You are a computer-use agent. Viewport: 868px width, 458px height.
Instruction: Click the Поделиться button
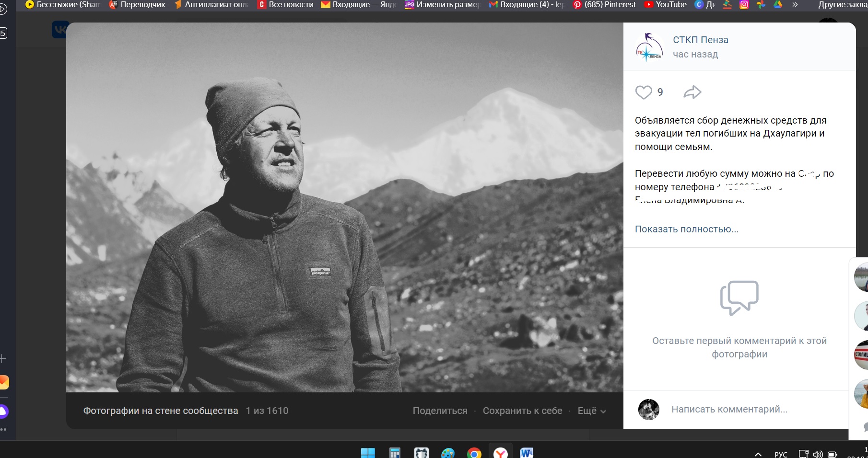(x=440, y=411)
